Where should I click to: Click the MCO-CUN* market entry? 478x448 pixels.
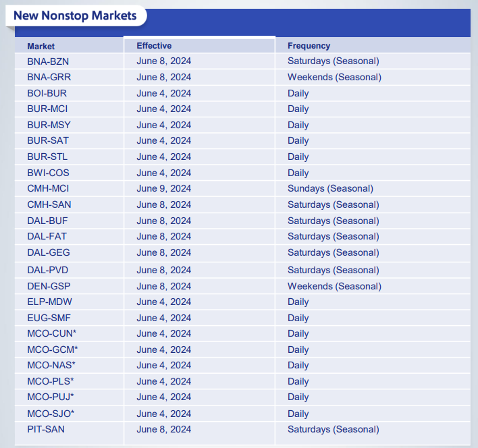coord(51,333)
